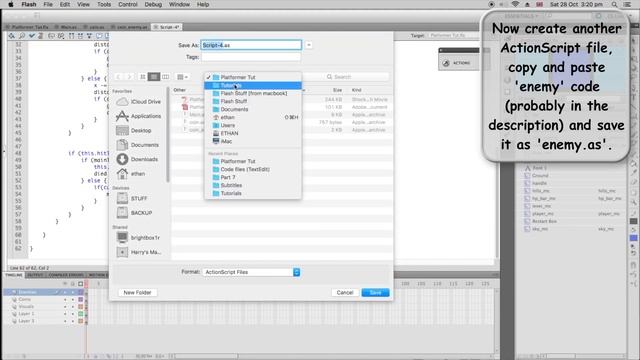The width and height of the screenshot is (640, 360).
Task: Open Spotlight search in menu bar
Action: coord(614,4)
